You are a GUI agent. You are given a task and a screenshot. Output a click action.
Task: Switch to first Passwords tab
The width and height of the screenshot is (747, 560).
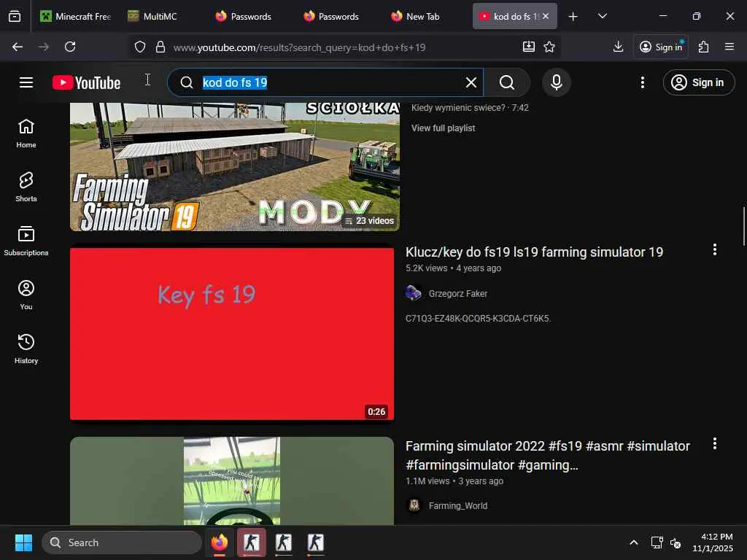point(250,16)
